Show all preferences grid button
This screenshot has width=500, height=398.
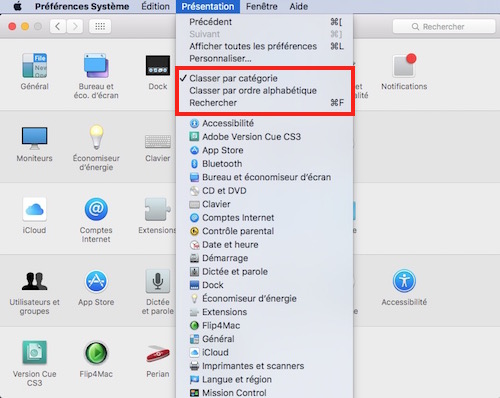tap(100, 26)
